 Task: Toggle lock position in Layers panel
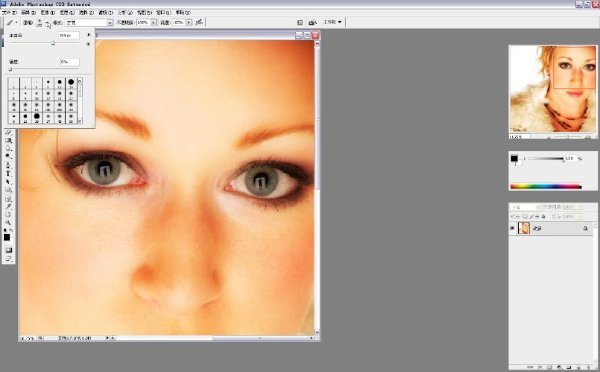pyautogui.click(x=537, y=217)
